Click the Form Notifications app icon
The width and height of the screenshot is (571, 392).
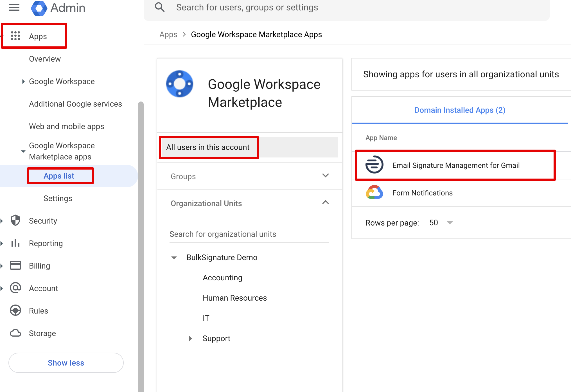coord(374,193)
